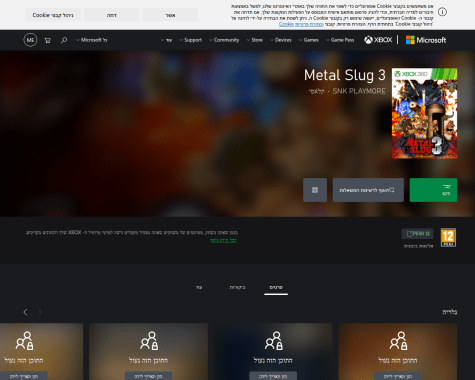The image size is (475, 380).
Task: Open the privacy statement link in cookie banner
Action: [x=309, y=24]
